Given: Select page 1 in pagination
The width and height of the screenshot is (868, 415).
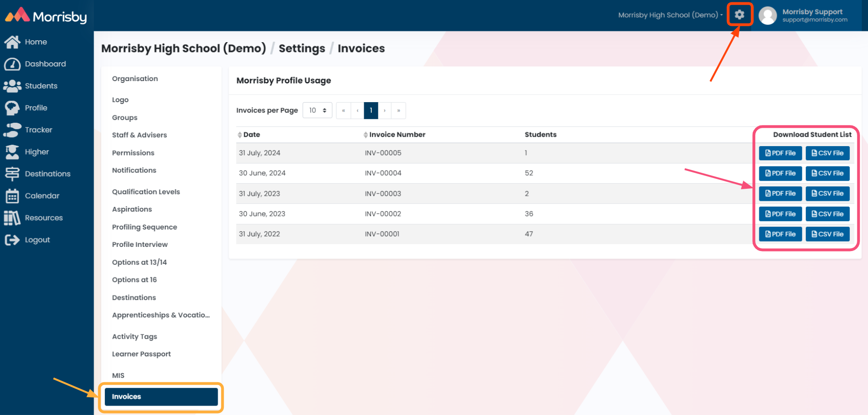Looking at the screenshot, I should 371,111.
